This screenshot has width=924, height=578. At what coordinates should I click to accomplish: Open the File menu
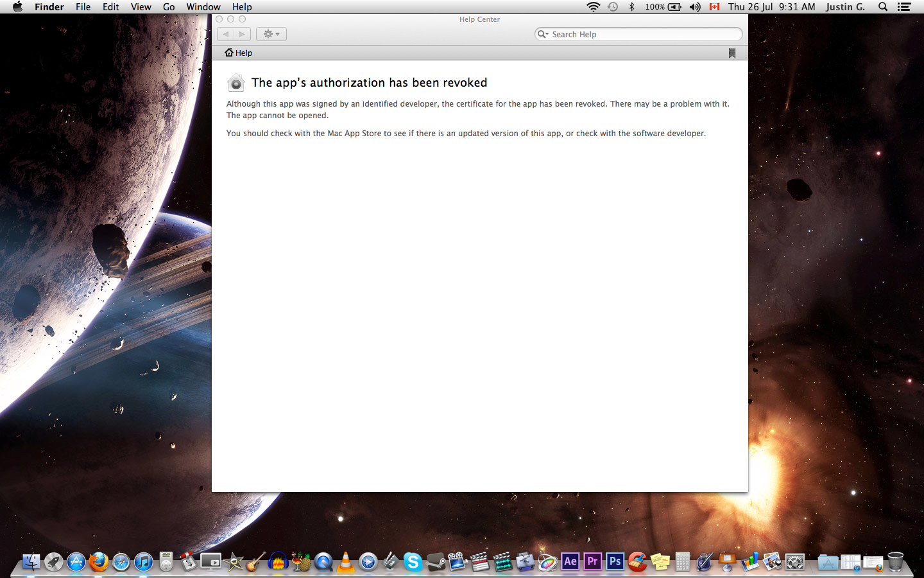83,6
